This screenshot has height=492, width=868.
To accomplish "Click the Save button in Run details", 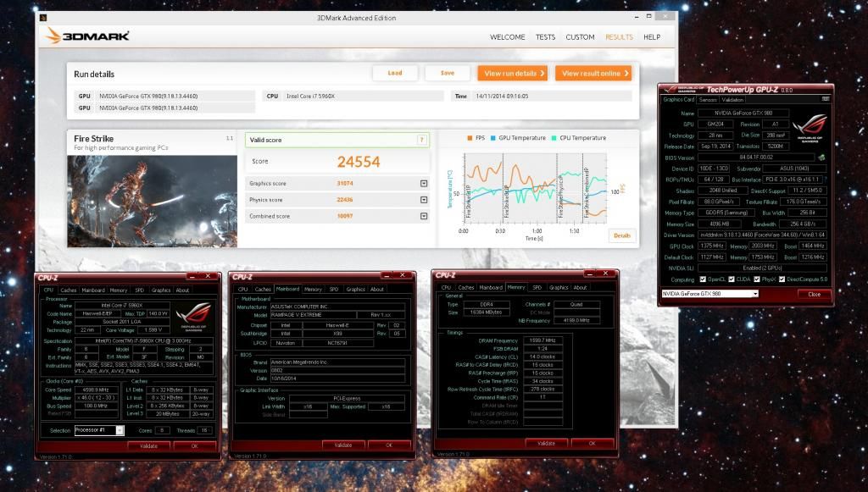I will pos(448,73).
